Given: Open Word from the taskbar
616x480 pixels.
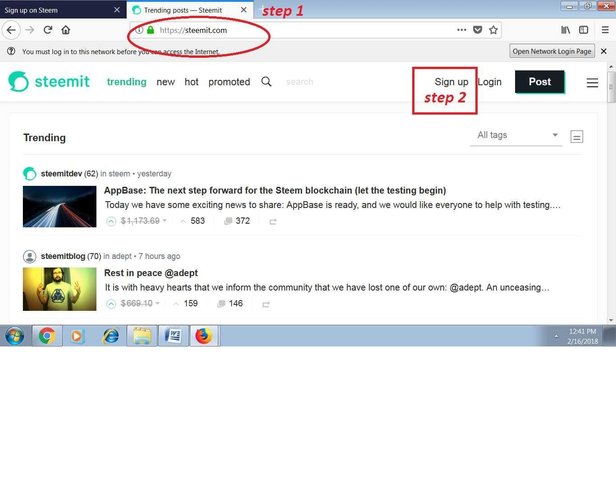Looking at the screenshot, I should [173, 336].
